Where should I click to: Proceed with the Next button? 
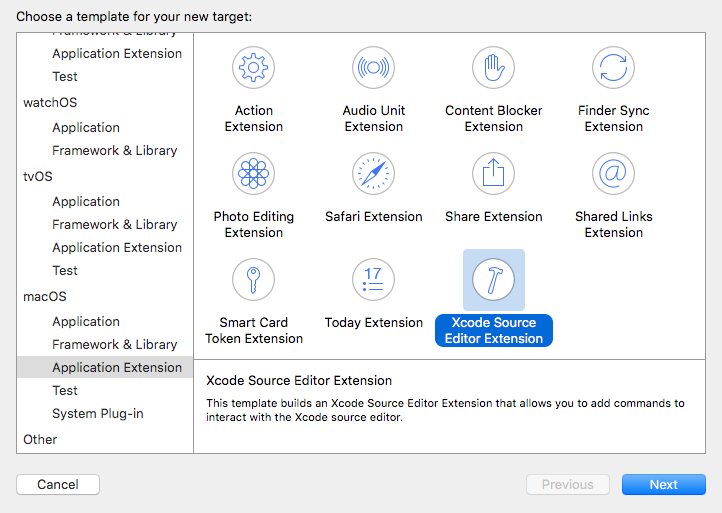coord(664,484)
